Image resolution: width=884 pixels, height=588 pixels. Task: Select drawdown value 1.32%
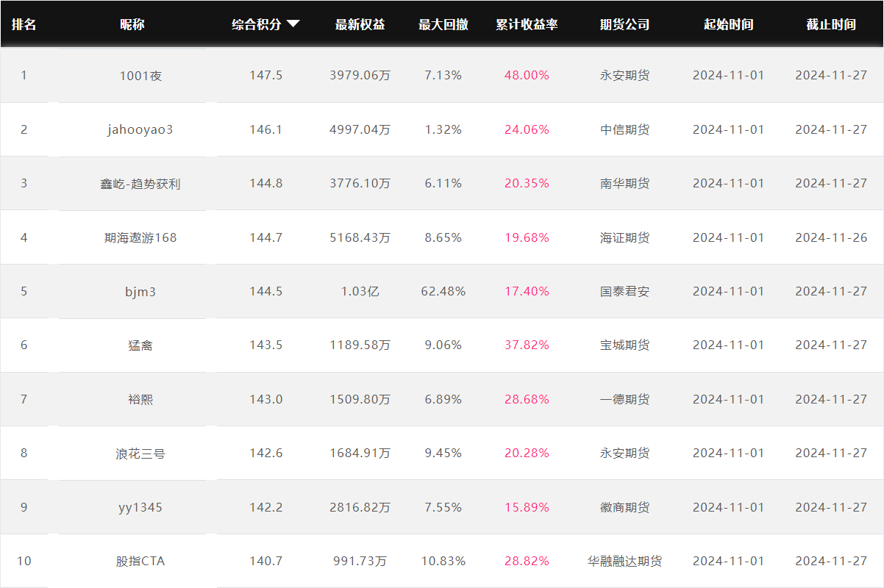click(443, 129)
